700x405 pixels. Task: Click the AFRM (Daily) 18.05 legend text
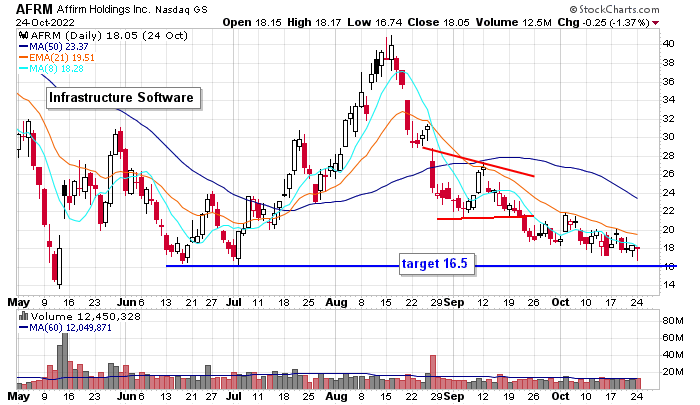click(x=109, y=35)
